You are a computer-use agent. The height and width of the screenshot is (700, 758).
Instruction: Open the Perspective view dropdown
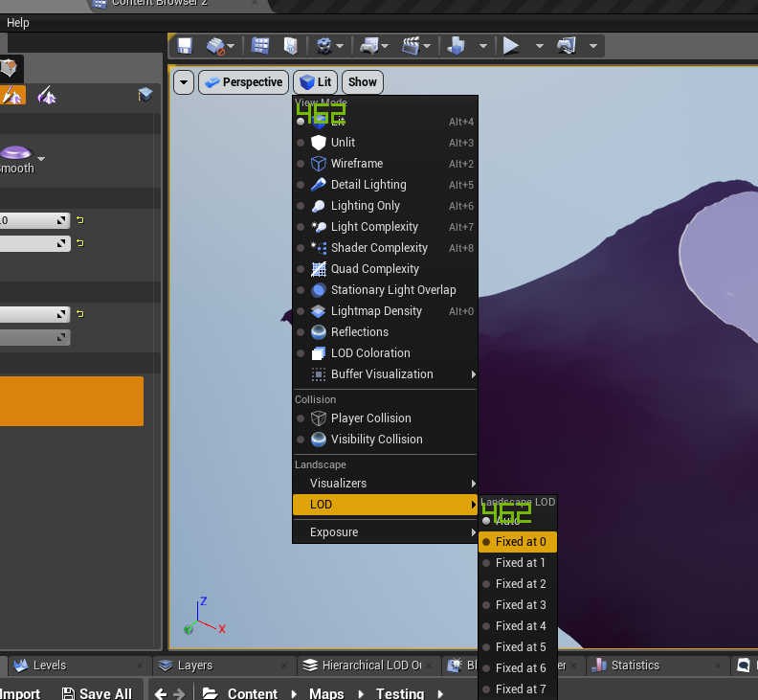[x=243, y=82]
